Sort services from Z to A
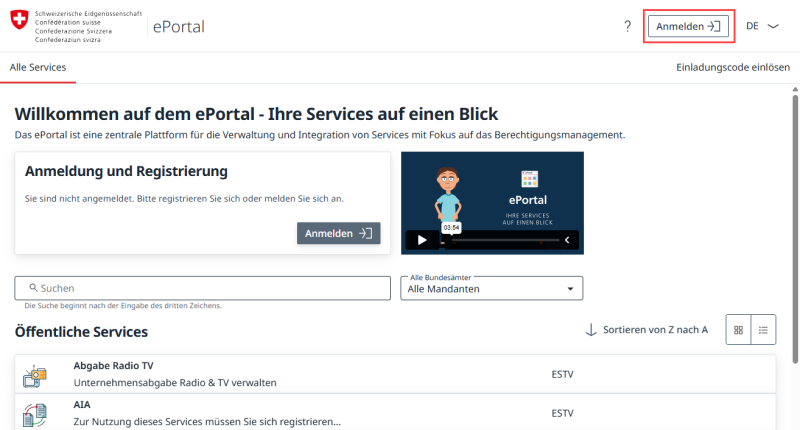This screenshot has height=430, width=800. [647, 330]
